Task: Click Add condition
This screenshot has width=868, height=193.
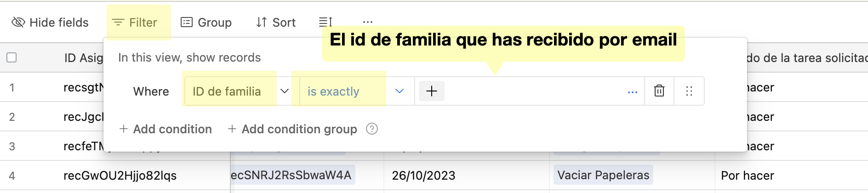Action: tap(166, 129)
